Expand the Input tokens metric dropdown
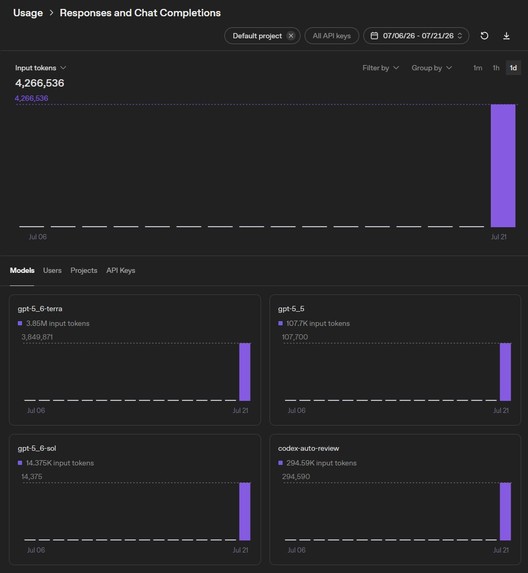Viewport: 528px width, 573px height. pos(41,68)
